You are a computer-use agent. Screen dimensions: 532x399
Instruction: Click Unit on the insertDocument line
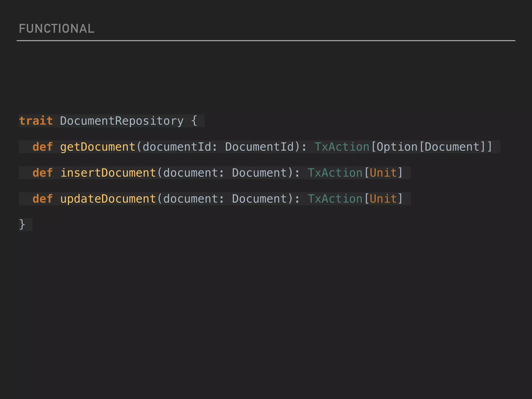(x=383, y=173)
